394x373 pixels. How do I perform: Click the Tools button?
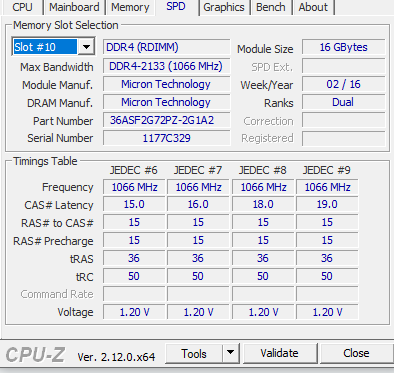pyautogui.click(x=194, y=353)
